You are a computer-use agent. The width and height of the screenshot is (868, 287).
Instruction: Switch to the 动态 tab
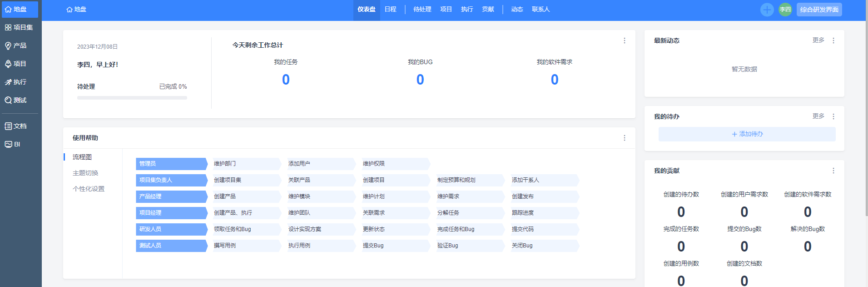click(517, 9)
